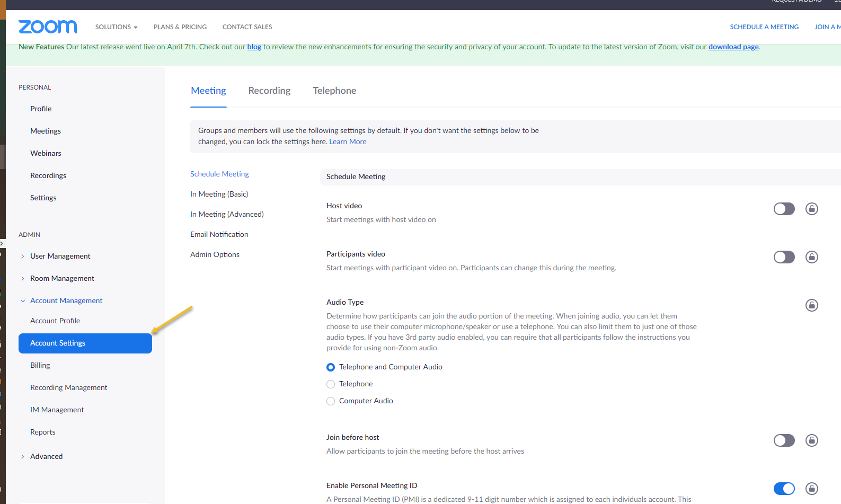Open IM Management page
This screenshot has height=504, width=841.
57,410
